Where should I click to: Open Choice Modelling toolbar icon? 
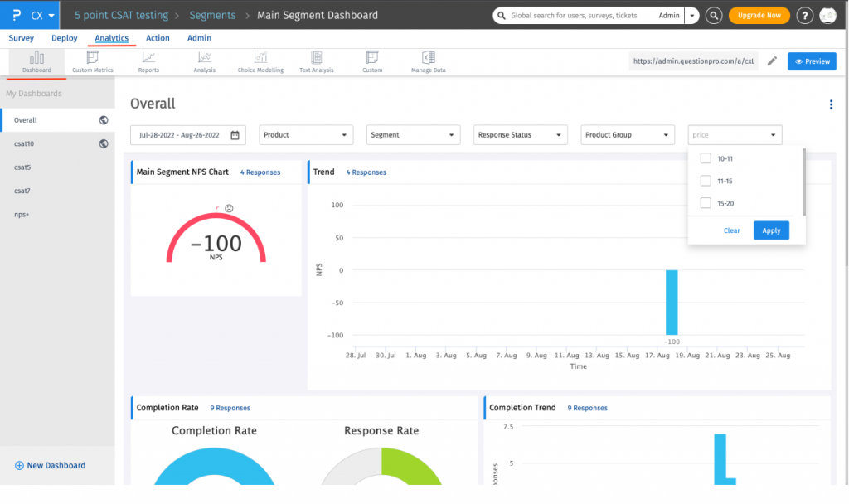(260, 61)
